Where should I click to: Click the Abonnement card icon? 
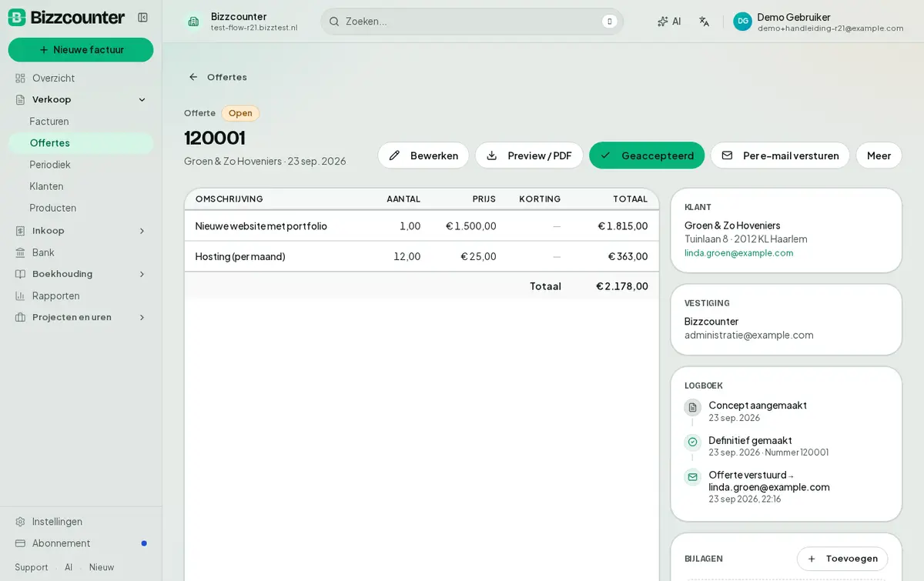click(x=20, y=543)
